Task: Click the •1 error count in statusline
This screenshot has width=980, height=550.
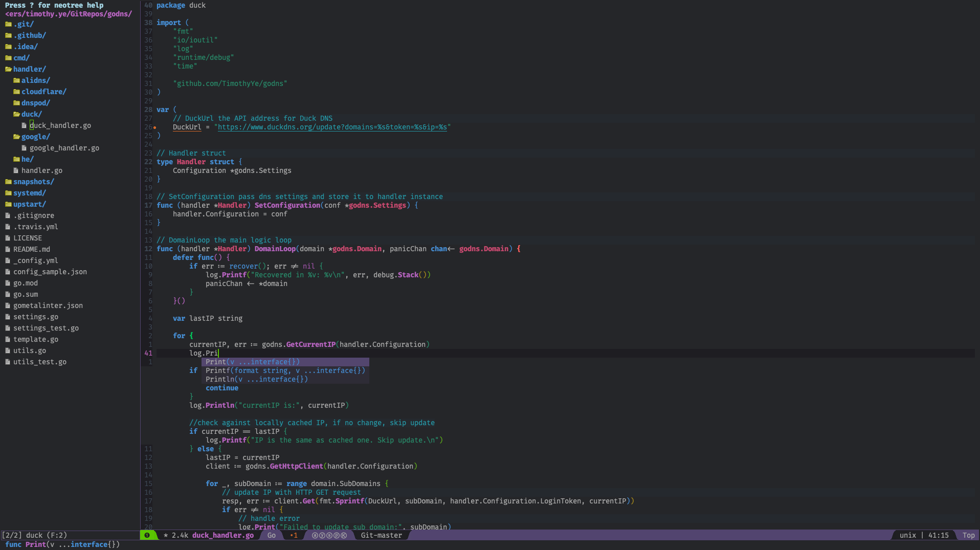Action: pos(294,535)
